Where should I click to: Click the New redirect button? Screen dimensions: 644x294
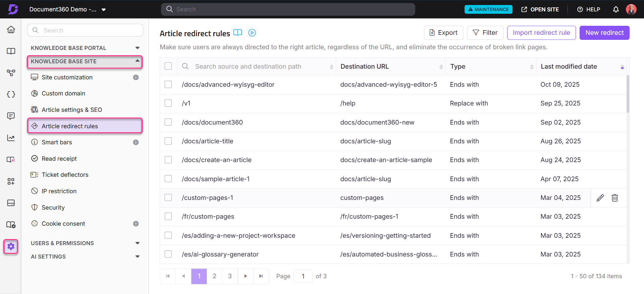(x=604, y=32)
